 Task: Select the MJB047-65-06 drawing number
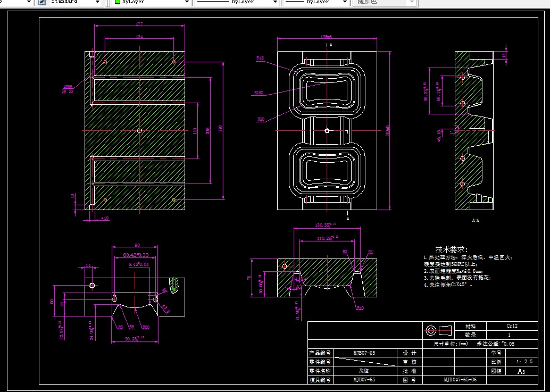coord(460,379)
